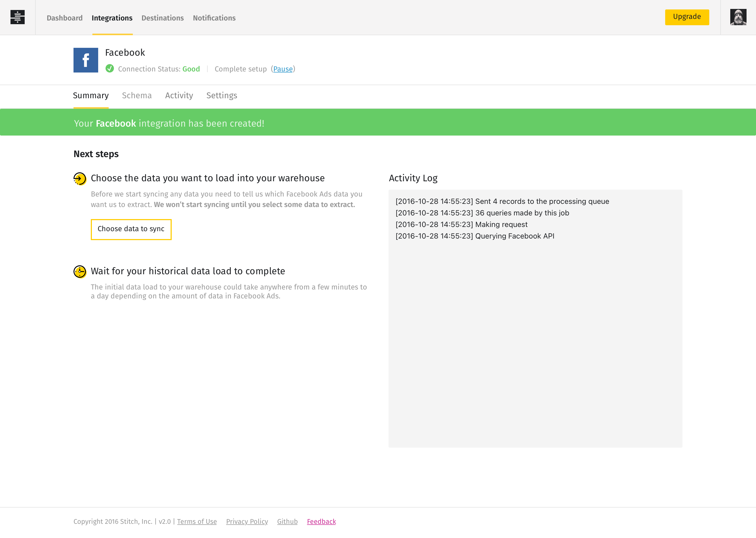Click log entry 'Querying Facebook API'

(x=475, y=236)
